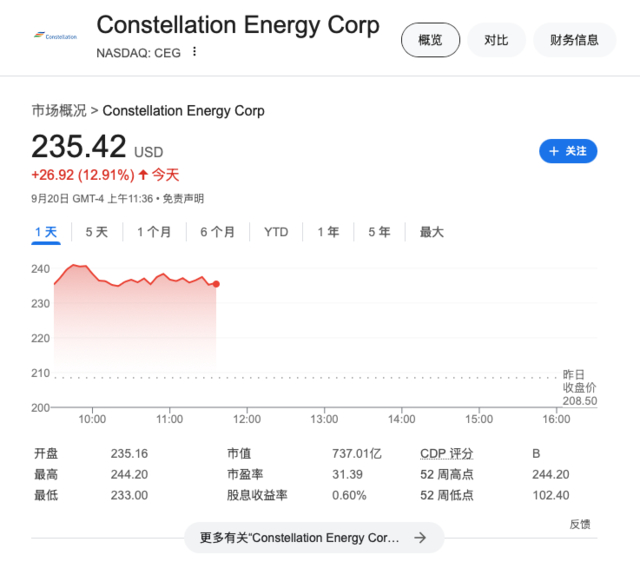
Task: Click the 关注 follow button
Action: [x=568, y=151]
